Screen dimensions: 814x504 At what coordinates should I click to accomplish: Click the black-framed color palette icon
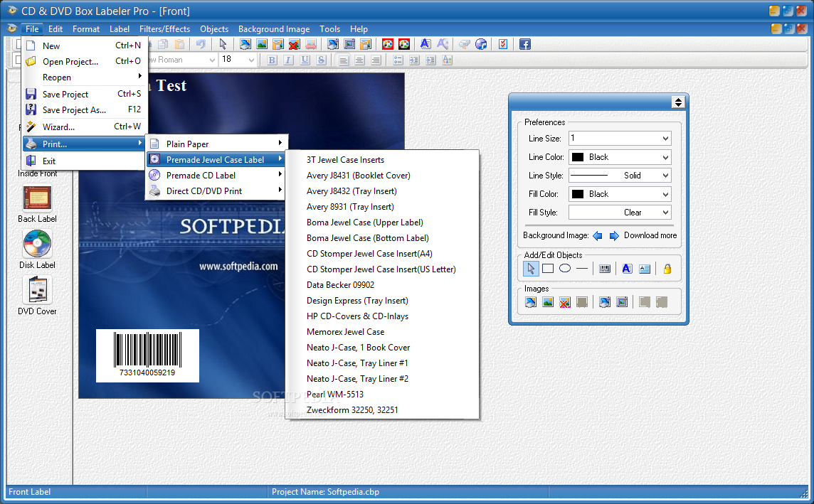click(x=404, y=44)
